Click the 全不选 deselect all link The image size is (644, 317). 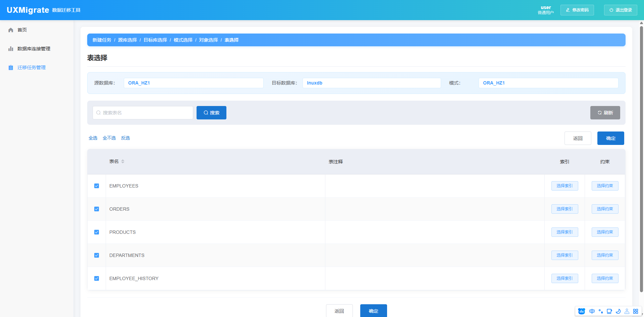click(109, 138)
